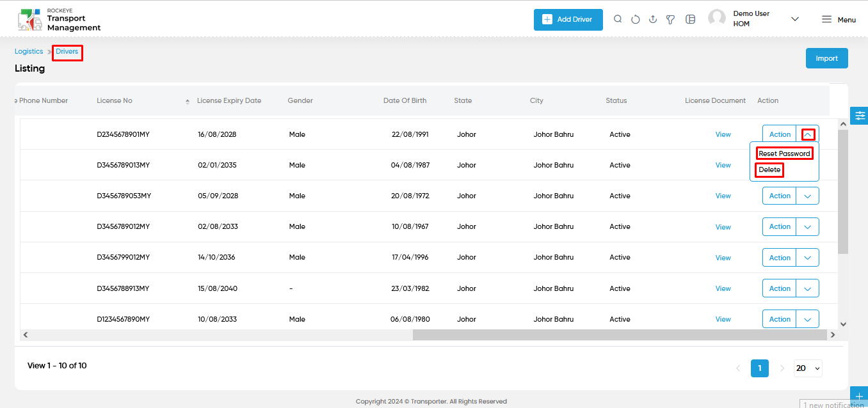View license document for D3456789012MY

click(723, 227)
